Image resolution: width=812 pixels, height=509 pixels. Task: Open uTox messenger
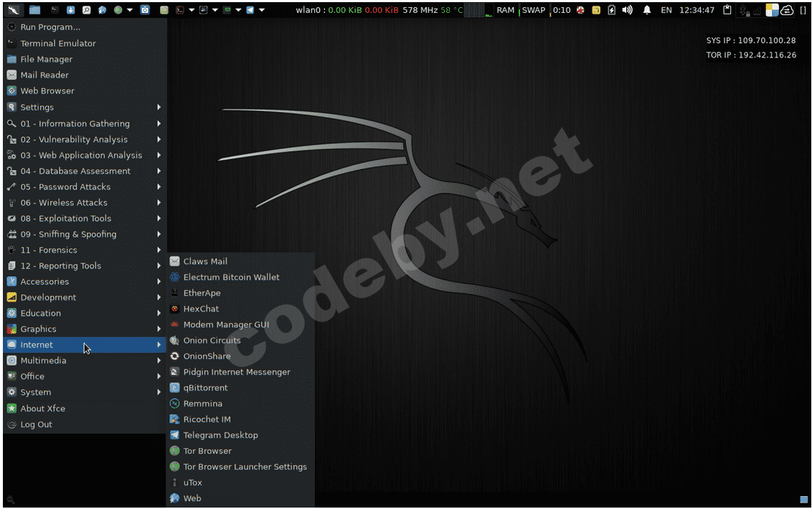click(x=240, y=482)
